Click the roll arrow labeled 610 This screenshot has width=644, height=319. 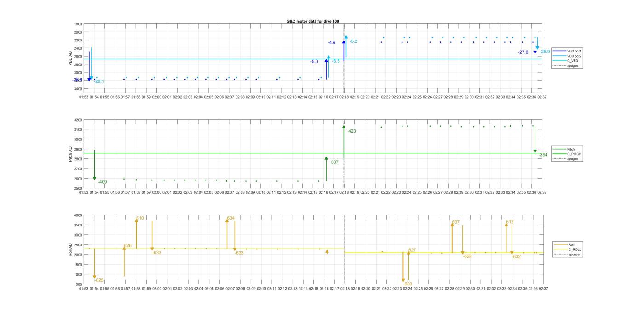(x=136, y=234)
